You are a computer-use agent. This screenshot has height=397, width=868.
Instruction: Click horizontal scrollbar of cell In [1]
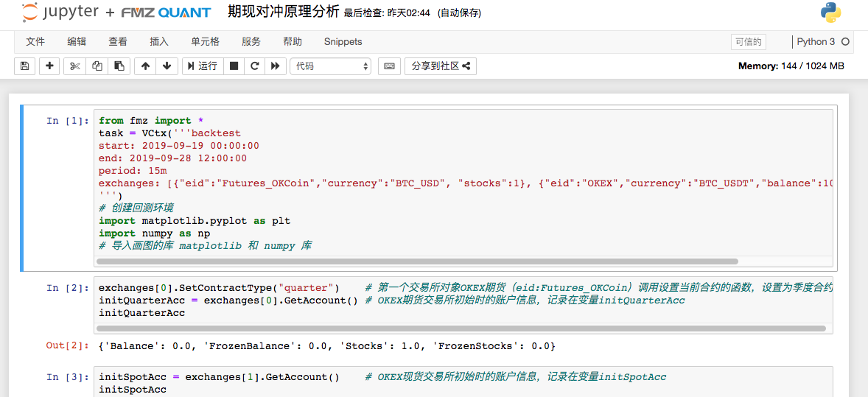tap(417, 261)
